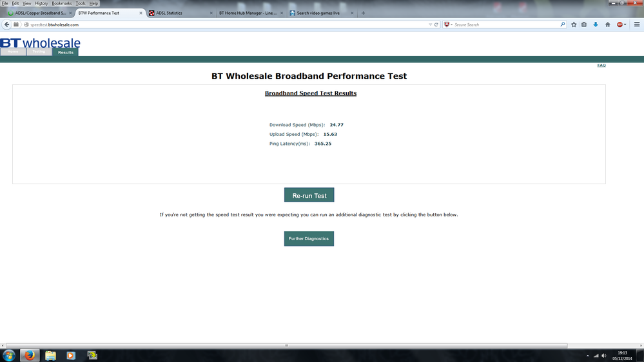Image resolution: width=644 pixels, height=362 pixels.
Task: Open the Downloads arrow icon
Action: tap(596, 24)
